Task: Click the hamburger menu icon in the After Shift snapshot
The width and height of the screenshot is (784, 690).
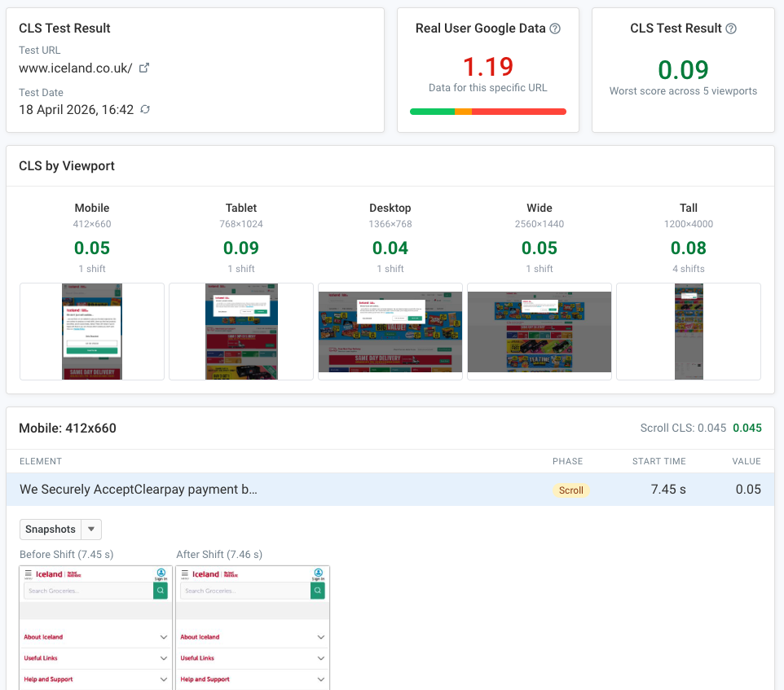Action: pyautogui.click(x=184, y=574)
